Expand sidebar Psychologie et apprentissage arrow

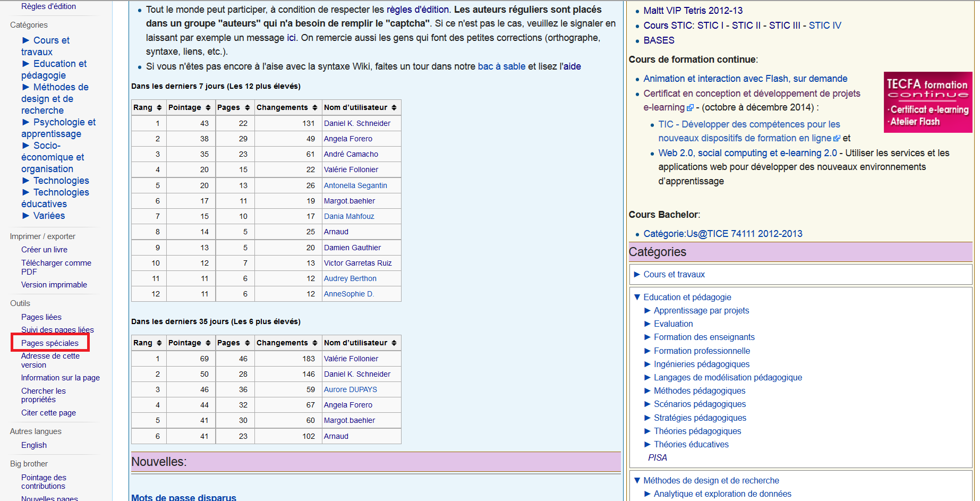point(25,122)
